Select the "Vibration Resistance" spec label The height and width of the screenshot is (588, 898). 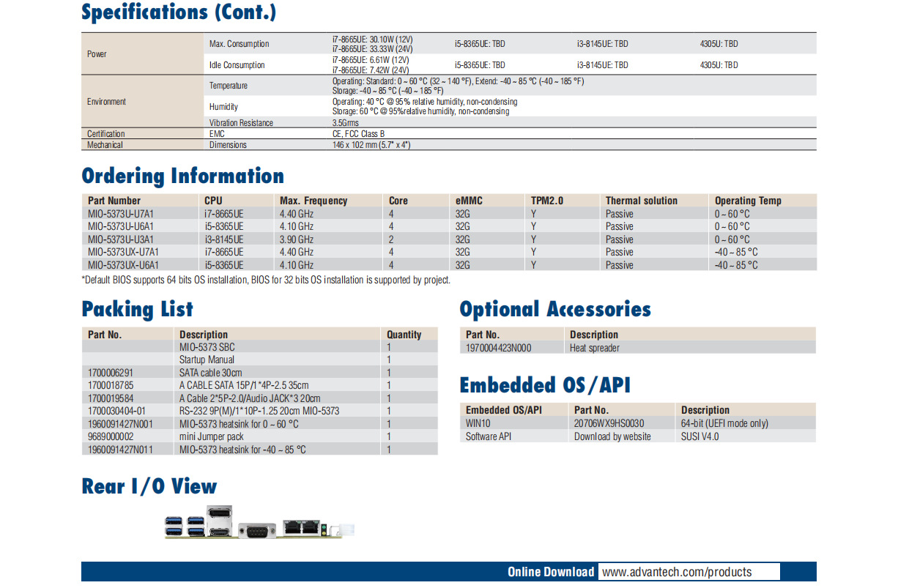[241, 123]
